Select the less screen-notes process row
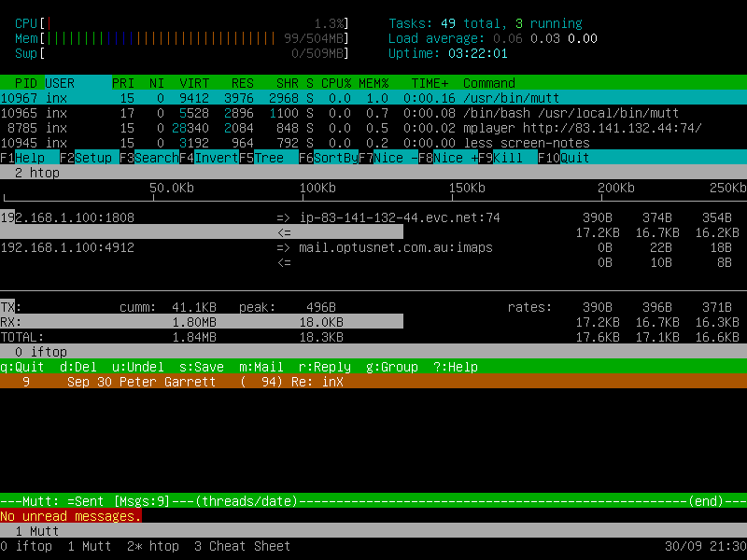The width and height of the screenshot is (747, 560). click(373, 143)
